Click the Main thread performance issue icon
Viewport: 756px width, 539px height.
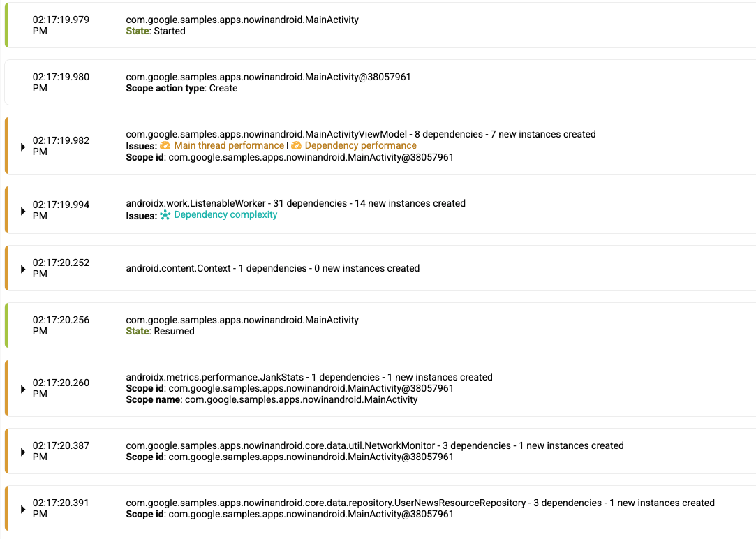click(165, 146)
